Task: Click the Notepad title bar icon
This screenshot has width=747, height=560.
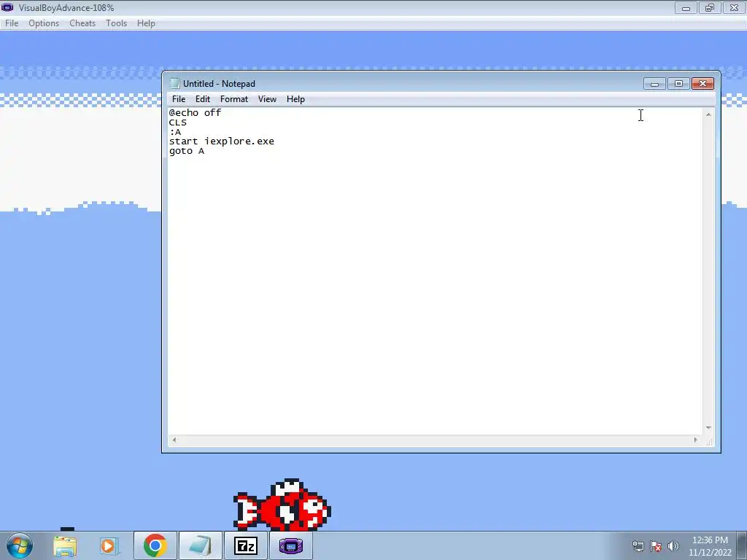Action: coord(175,83)
